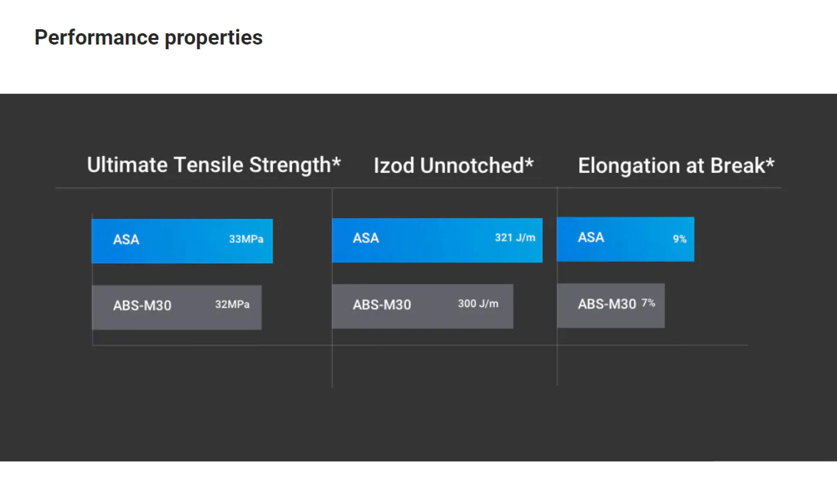This screenshot has width=837, height=504.
Task: Select the 321 J/m value text
Action: click(515, 238)
